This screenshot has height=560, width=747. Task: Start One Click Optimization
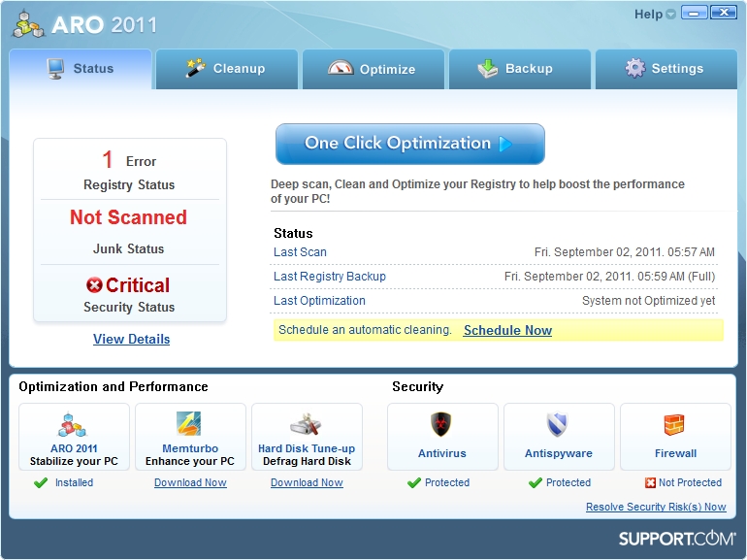(x=410, y=144)
